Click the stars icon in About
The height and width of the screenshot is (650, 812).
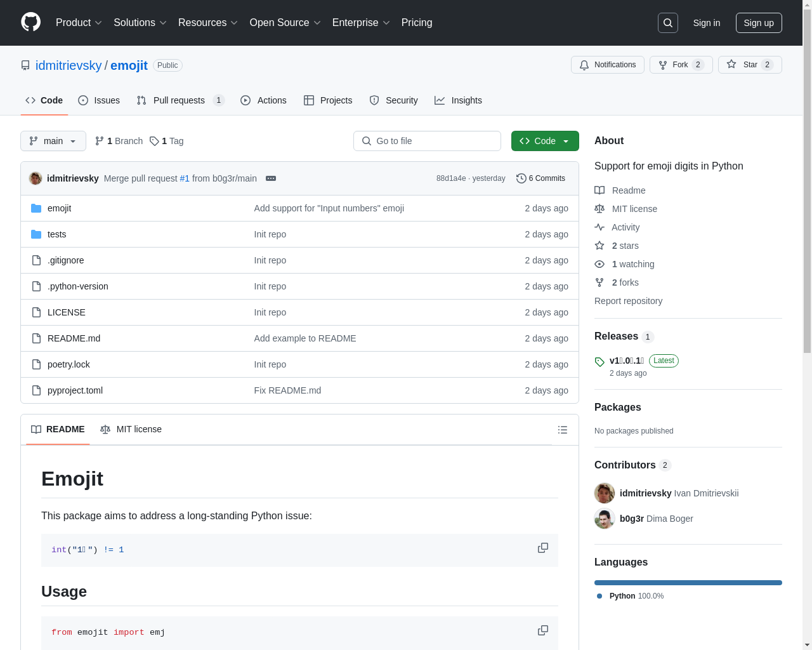click(x=599, y=246)
